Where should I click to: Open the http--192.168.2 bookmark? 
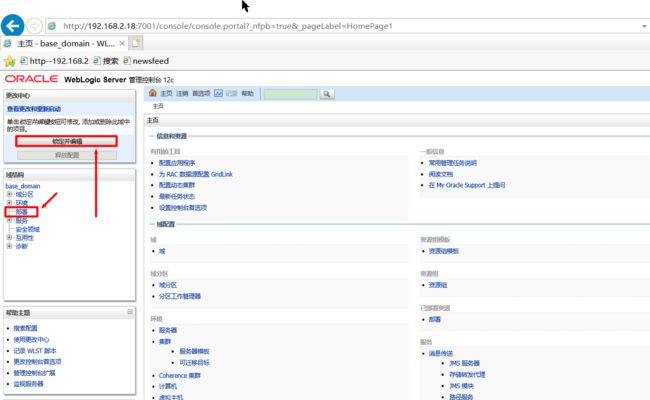coord(54,61)
